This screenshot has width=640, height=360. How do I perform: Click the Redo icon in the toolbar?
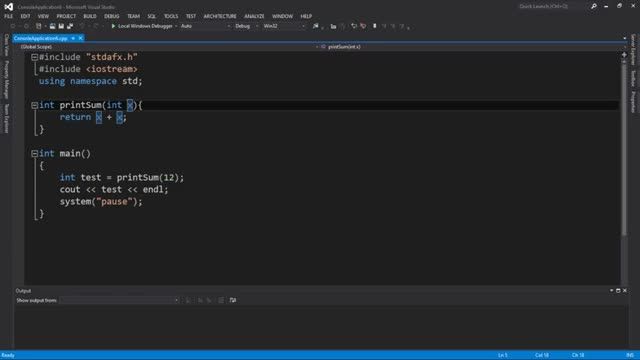tap(96, 26)
